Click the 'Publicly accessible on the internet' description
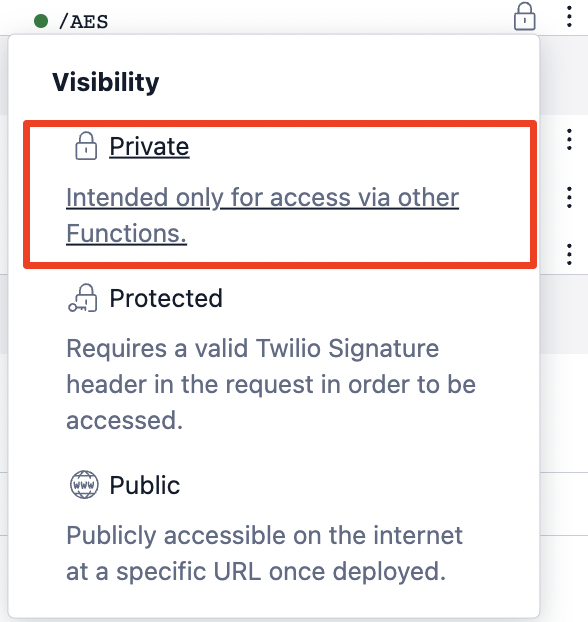Viewport: 588px width, 622px height. [x=264, y=535]
